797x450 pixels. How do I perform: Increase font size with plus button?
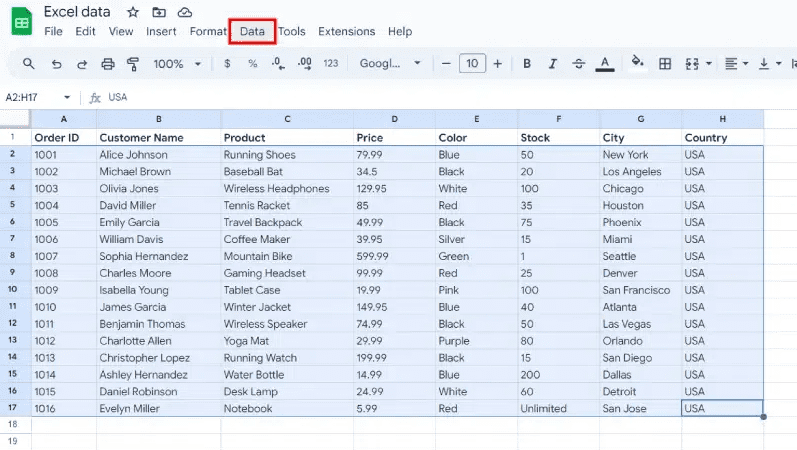[x=499, y=64]
